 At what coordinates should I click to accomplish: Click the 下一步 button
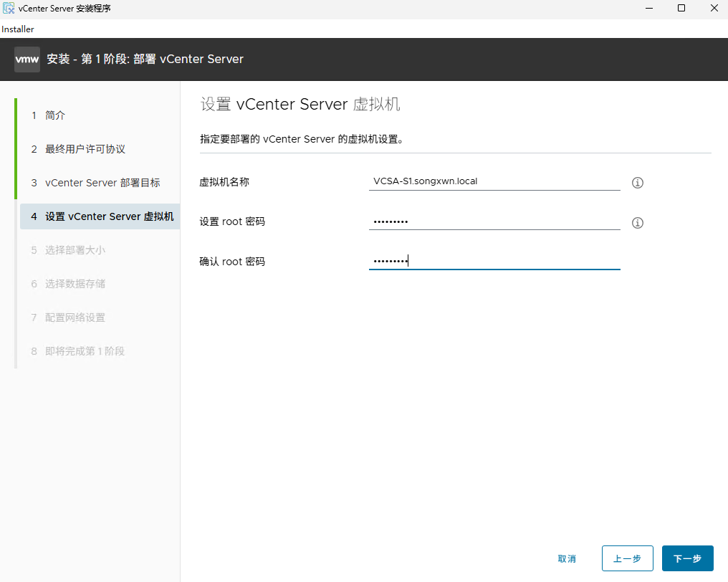[x=687, y=558]
